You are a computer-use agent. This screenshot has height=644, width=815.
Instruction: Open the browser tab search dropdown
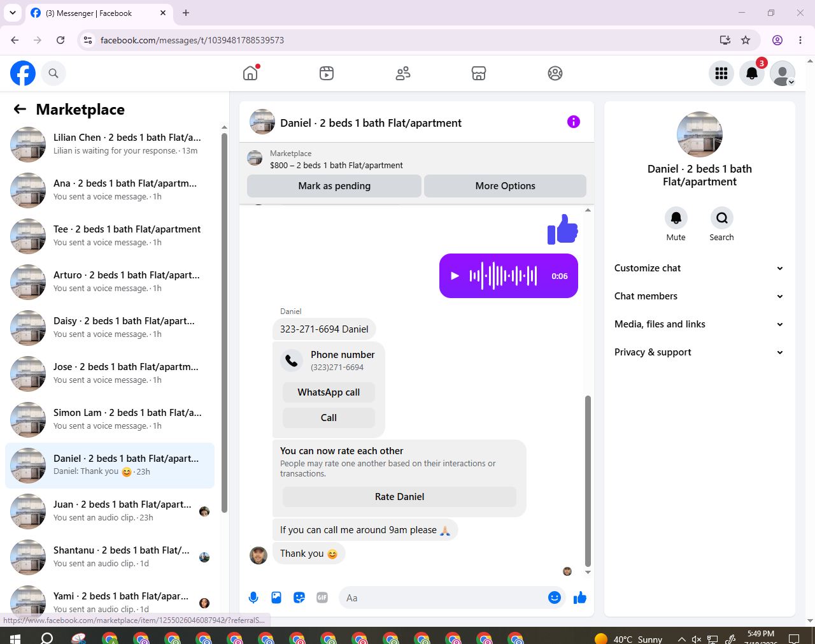tap(13, 13)
